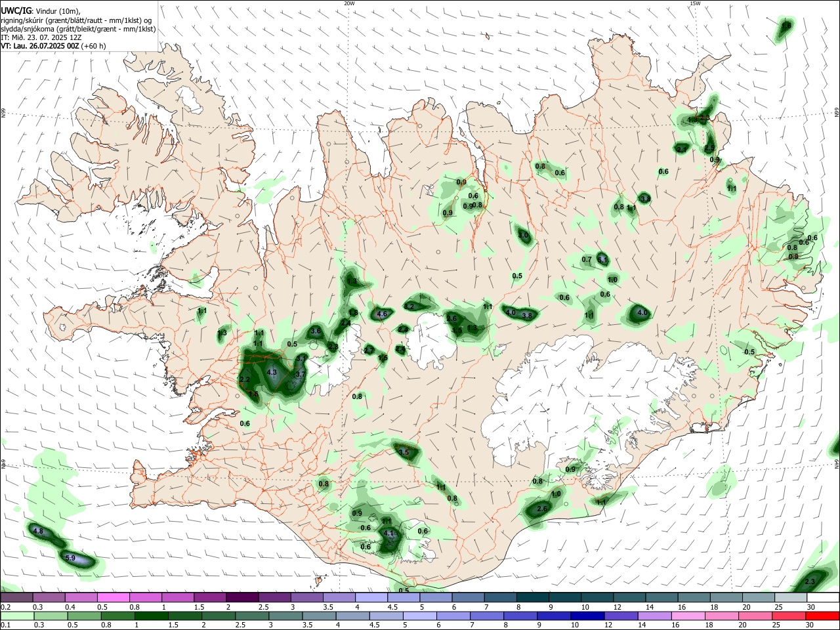Click the 0.7 rainfall value in northern interior
The width and height of the screenshot is (840, 630).
click(587, 260)
